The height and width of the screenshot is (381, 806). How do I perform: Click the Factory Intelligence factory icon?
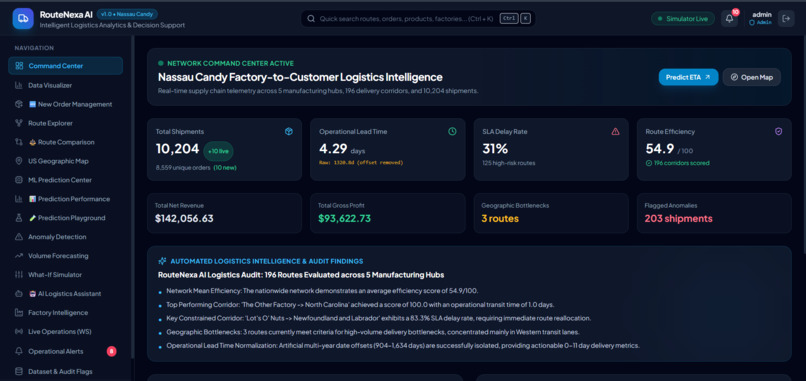coord(19,313)
